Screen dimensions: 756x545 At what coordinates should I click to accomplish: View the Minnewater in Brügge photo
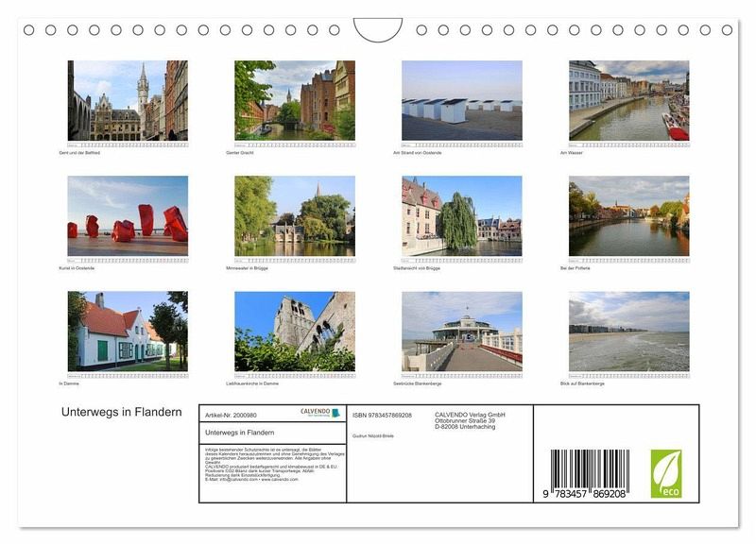pos(295,216)
